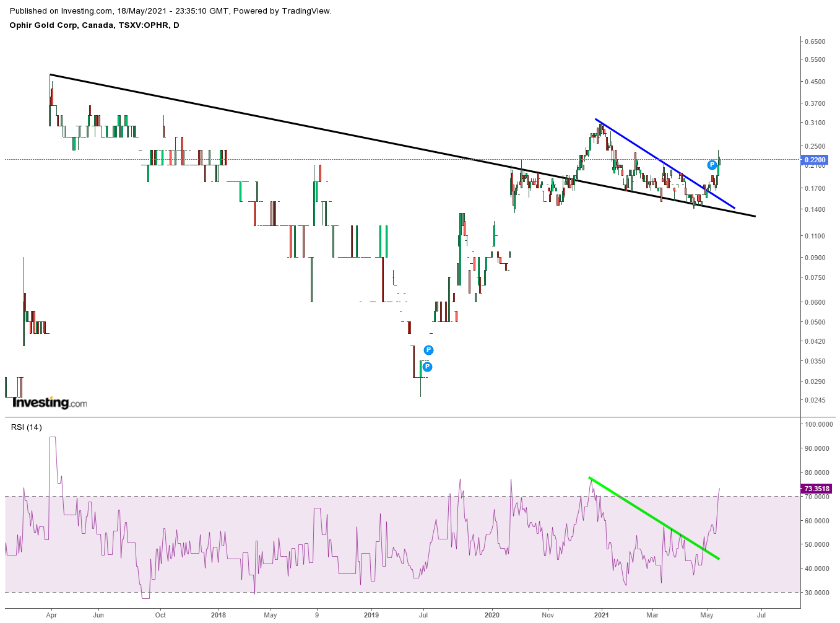The width and height of the screenshot is (840, 623).
Task: Click the 0.0245 price axis label
Action: (x=815, y=400)
